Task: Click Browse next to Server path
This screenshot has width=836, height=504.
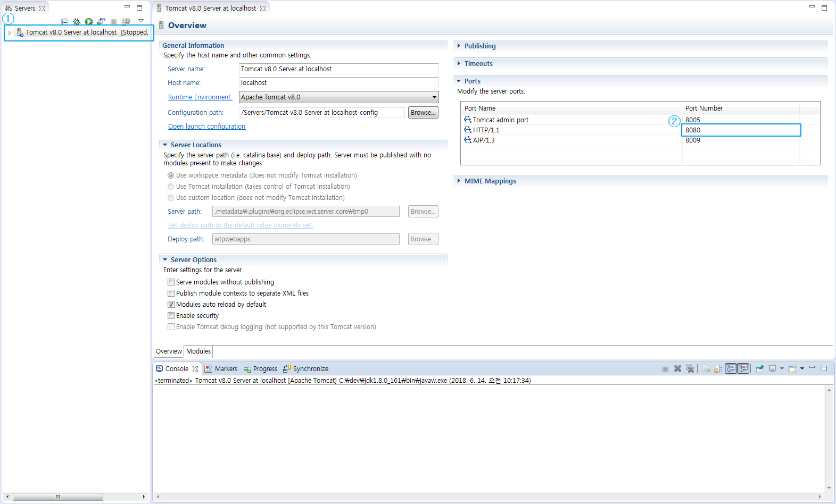Action: pos(423,212)
